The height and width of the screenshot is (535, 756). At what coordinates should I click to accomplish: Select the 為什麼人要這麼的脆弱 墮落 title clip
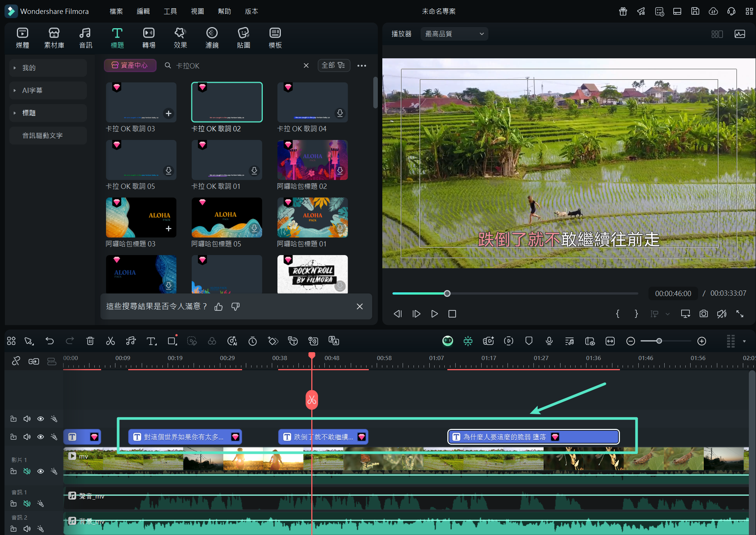[x=533, y=437]
